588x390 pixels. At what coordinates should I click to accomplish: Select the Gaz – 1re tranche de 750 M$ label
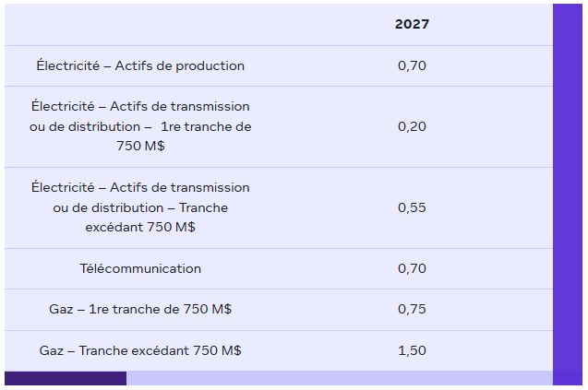coord(140,309)
